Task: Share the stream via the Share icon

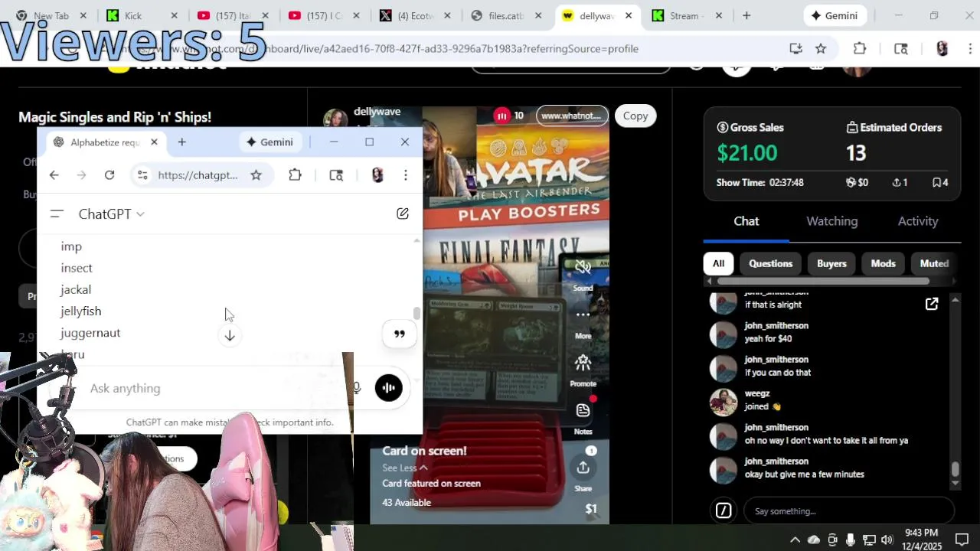Action: pyautogui.click(x=583, y=468)
